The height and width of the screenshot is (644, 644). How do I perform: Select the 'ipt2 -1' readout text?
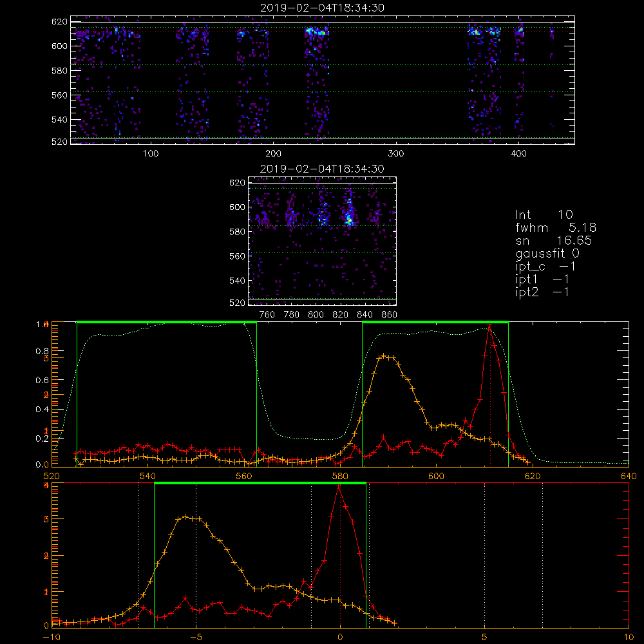point(542,292)
